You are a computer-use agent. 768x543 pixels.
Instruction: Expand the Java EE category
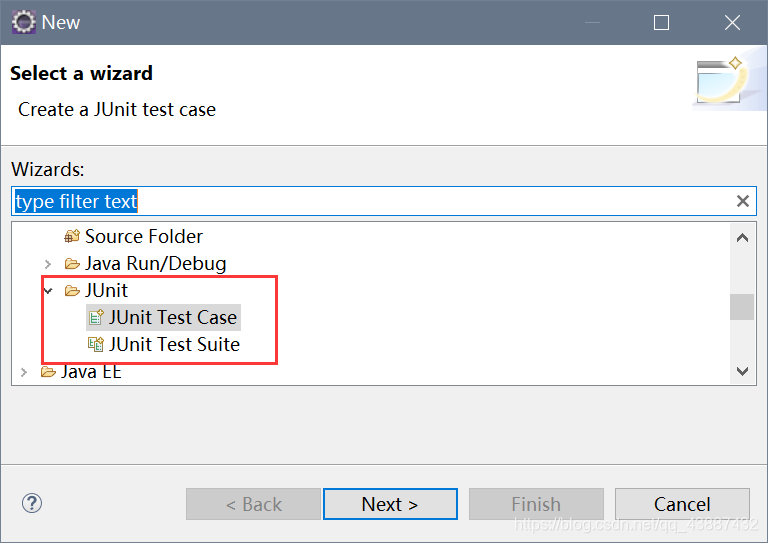24,372
